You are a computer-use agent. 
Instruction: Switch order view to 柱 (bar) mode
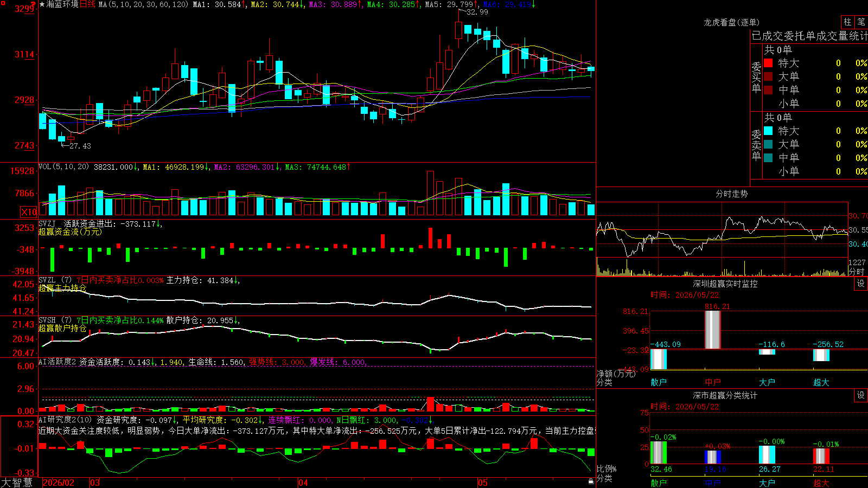(x=847, y=22)
